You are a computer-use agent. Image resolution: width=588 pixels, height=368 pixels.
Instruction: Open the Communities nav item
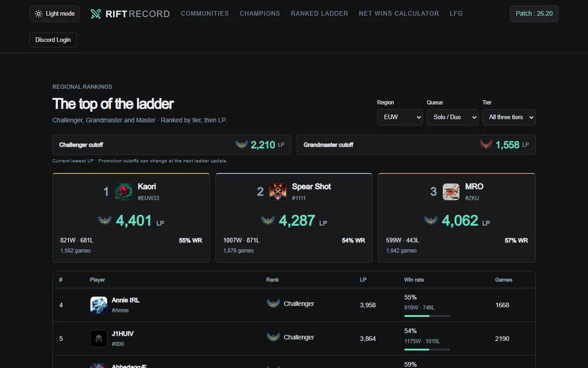205,14
